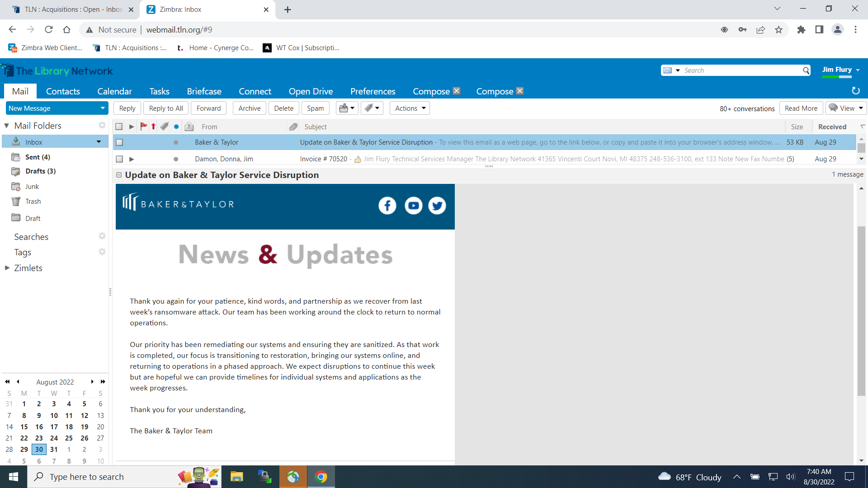Check the Invoice # 70520 conversation checkbox
Image resolution: width=868 pixels, height=488 pixels.
119,159
